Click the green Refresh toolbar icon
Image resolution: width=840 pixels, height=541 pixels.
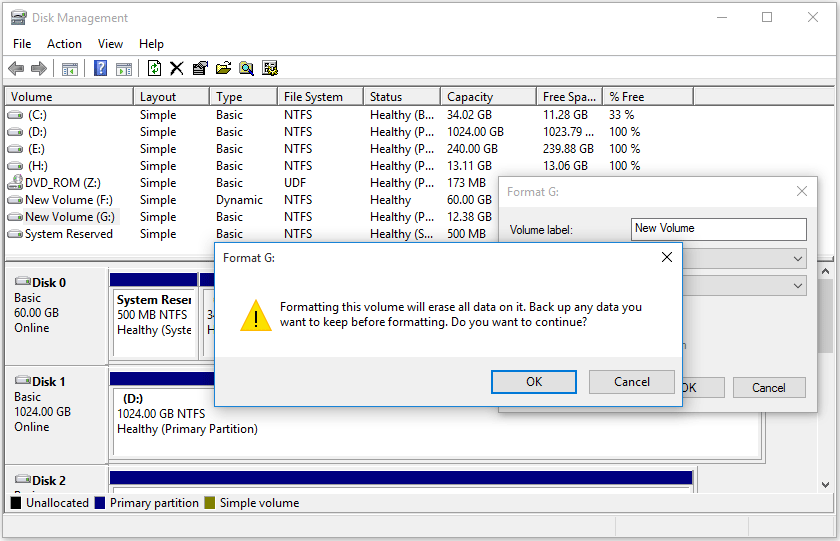(154, 68)
